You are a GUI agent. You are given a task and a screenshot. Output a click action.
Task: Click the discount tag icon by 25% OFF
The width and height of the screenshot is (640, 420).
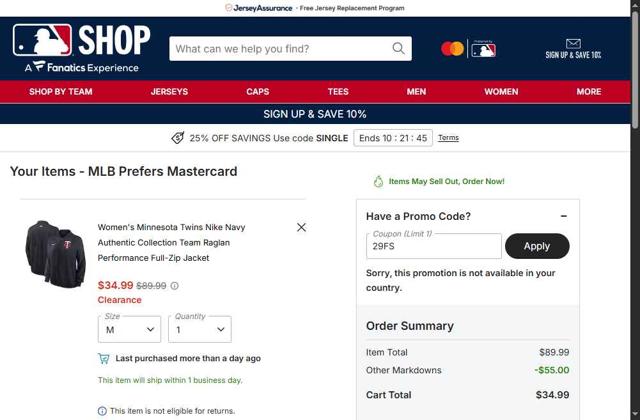178,138
